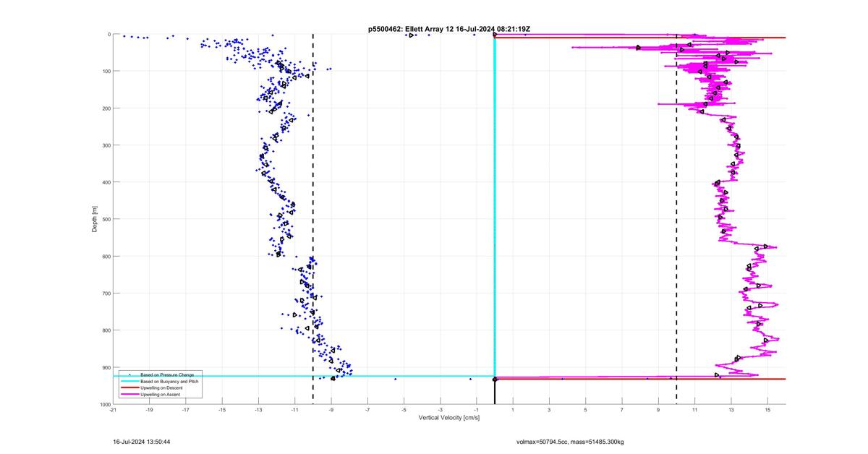
Task: Click the depth tick label '500'
Action: [x=106, y=219]
